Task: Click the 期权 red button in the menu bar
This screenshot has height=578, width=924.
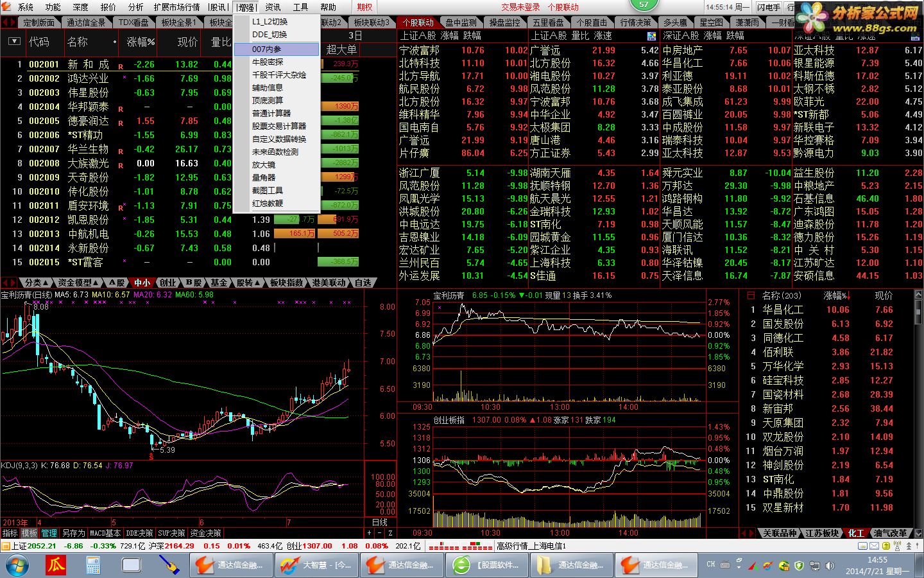Action: [364, 7]
